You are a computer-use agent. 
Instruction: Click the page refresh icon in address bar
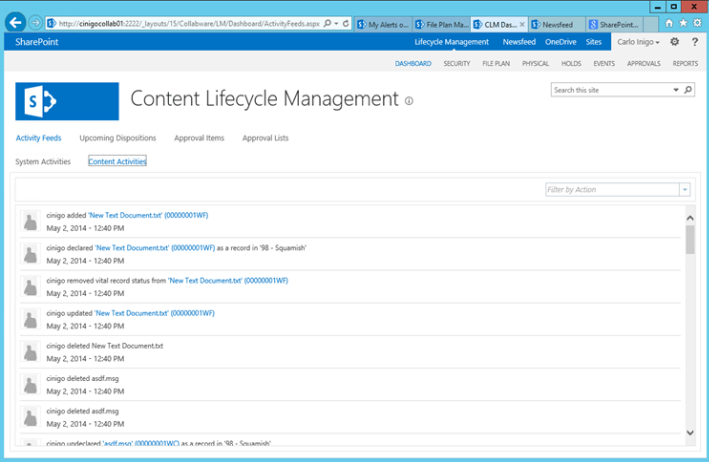click(x=346, y=24)
